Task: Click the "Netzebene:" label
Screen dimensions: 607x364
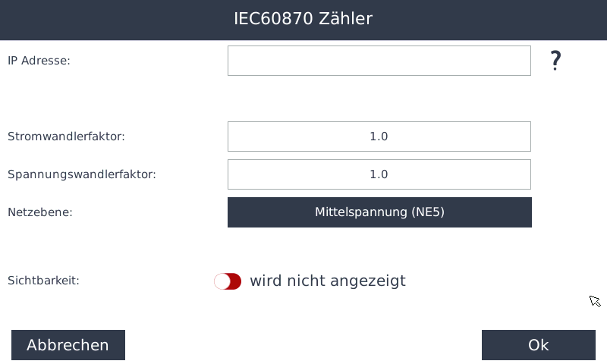Action: coord(39,212)
